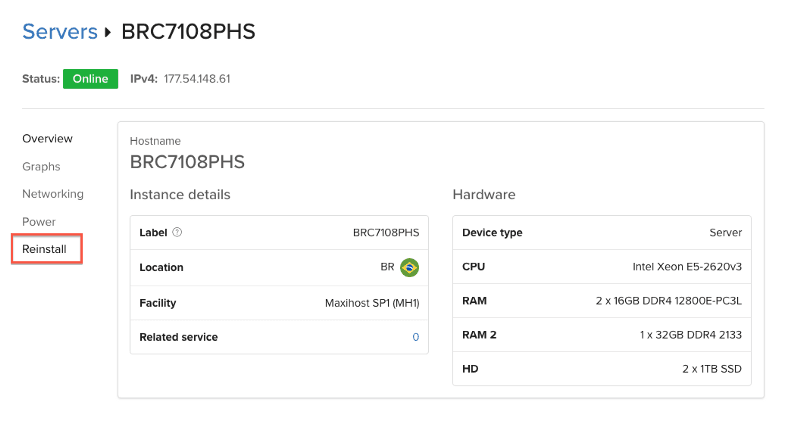The image size is (800, 436).
Task: Click the CPU Intel Xeon row
Action: point(602,267)
